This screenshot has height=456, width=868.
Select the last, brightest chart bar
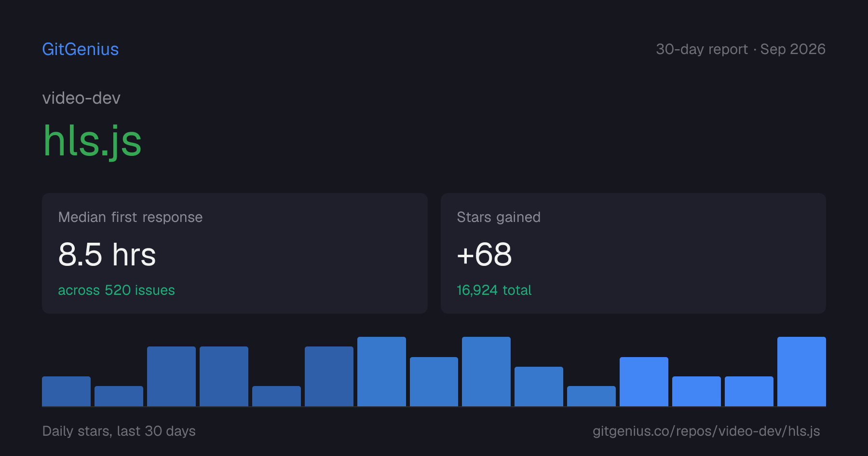pos(801,372)
